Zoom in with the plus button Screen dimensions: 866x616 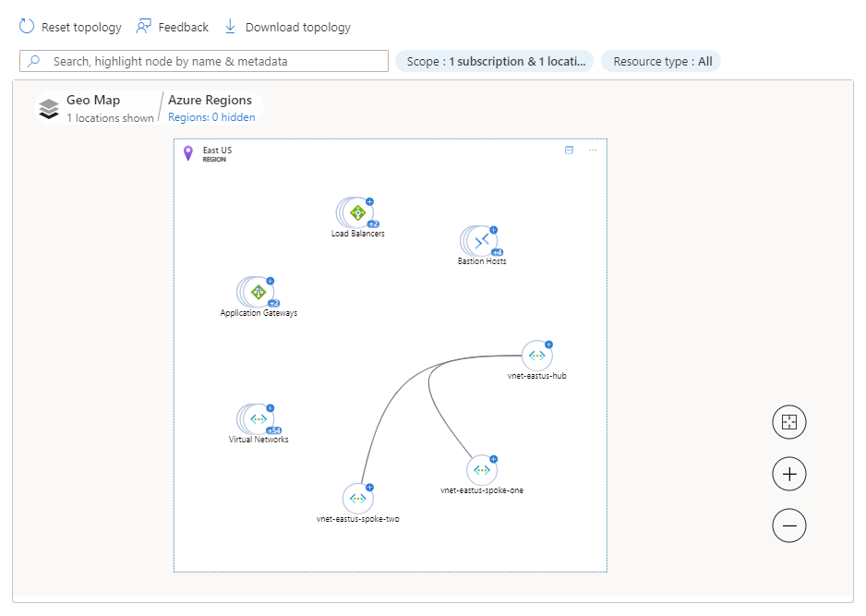tap(788, 475)
